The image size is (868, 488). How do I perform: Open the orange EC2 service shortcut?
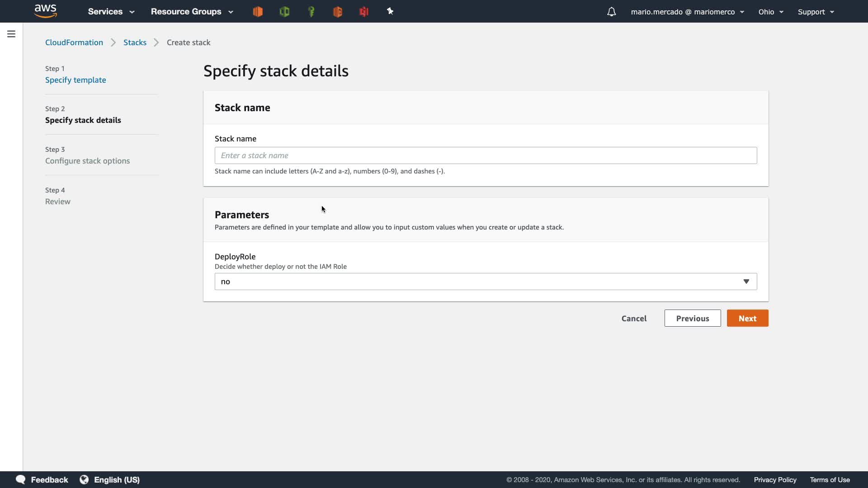pos(258,12)
